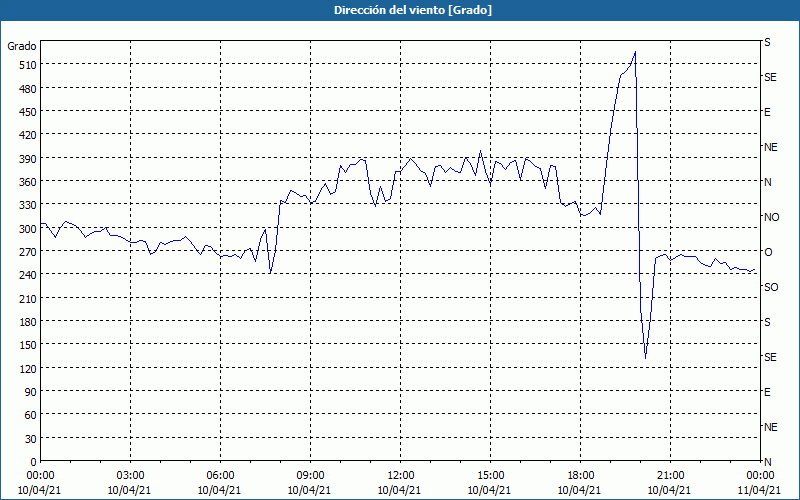Viewport: 800px width, 500px height.
Task: Click the 03:00 time label
Action: coord(130,476)
